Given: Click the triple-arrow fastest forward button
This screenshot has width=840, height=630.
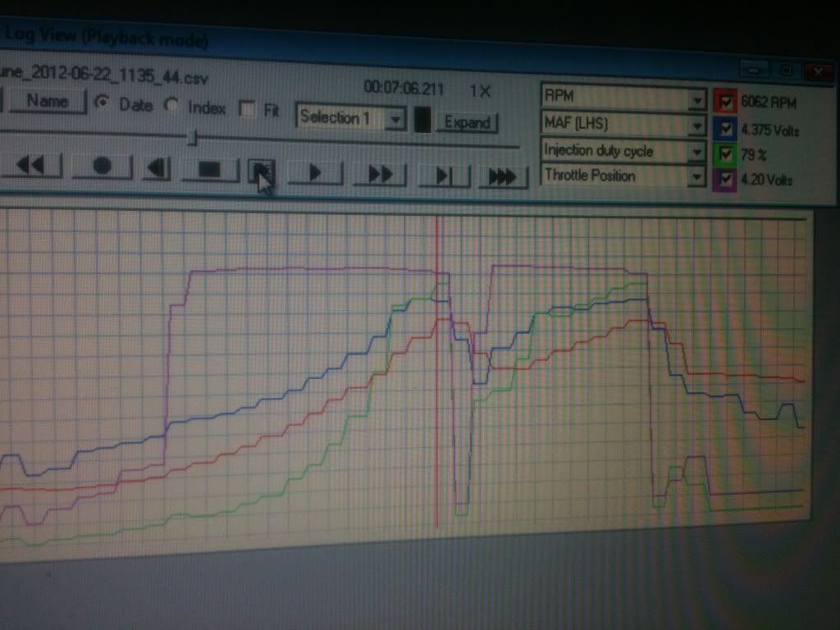Looking at the screenshot, I should point(503,176).
